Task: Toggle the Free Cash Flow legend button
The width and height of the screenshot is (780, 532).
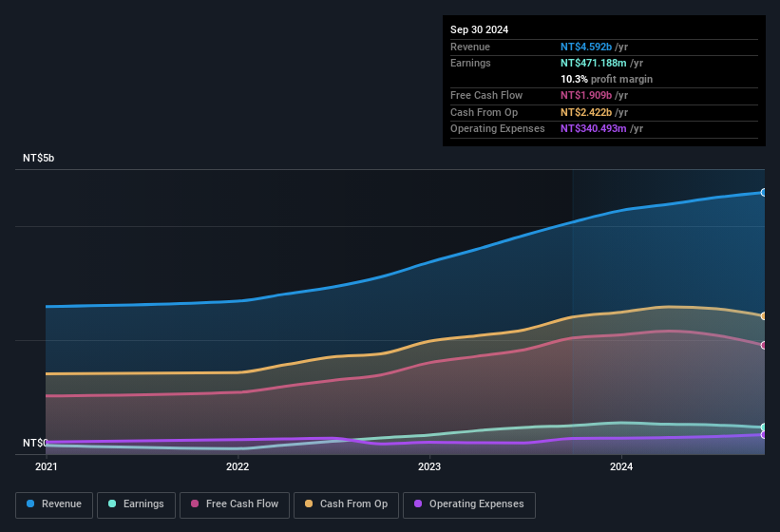Action: coord(235,504)
